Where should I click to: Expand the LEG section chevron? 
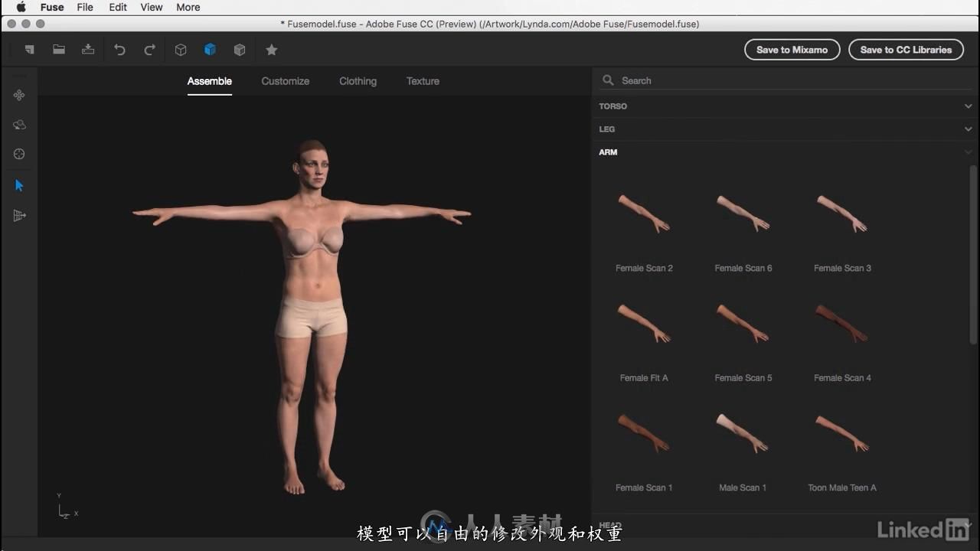pyautogui.click(x=968, y=129)
